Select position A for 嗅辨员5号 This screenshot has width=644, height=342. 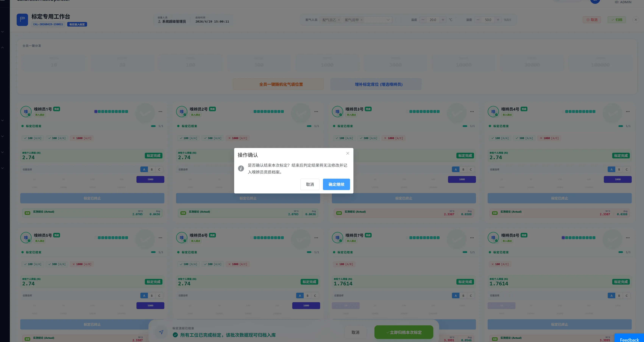[144, 295]
